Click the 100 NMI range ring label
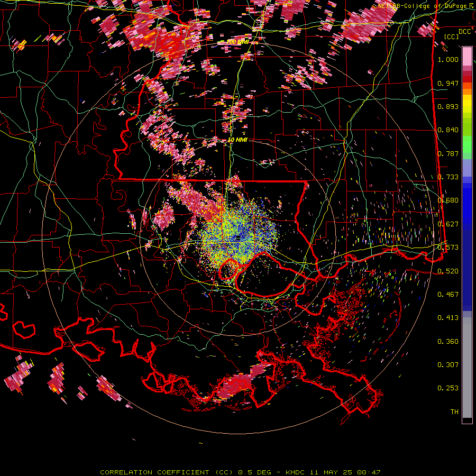Viewport: 476px width, 476px height. coord(237,42)
